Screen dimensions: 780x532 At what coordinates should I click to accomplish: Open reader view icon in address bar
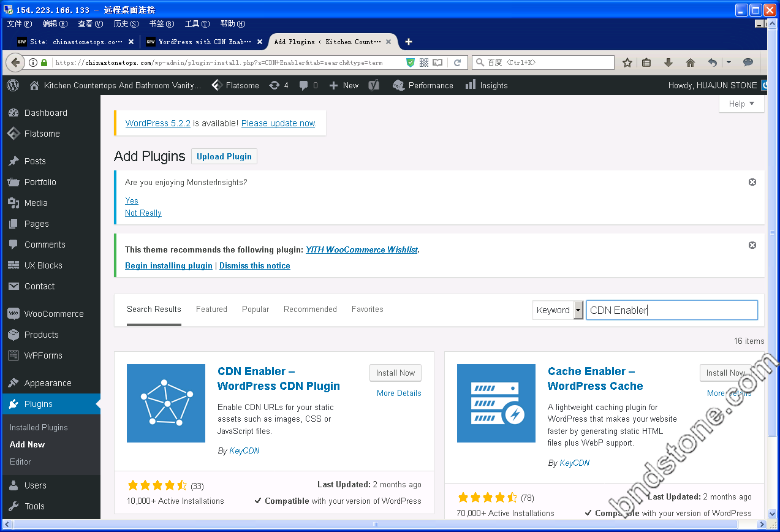(x=437, y=63)
